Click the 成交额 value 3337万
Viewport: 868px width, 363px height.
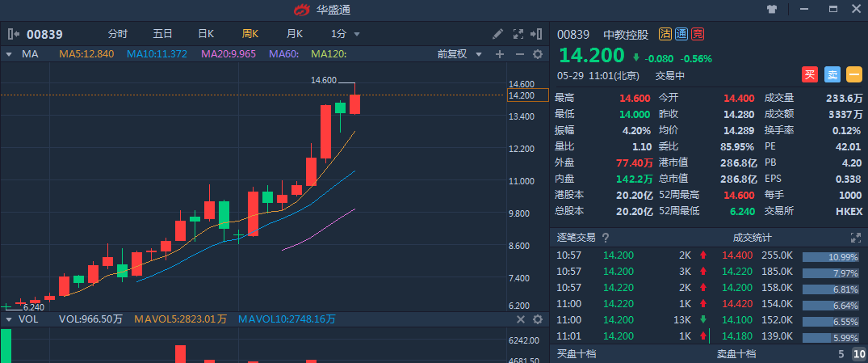(845, 114)
